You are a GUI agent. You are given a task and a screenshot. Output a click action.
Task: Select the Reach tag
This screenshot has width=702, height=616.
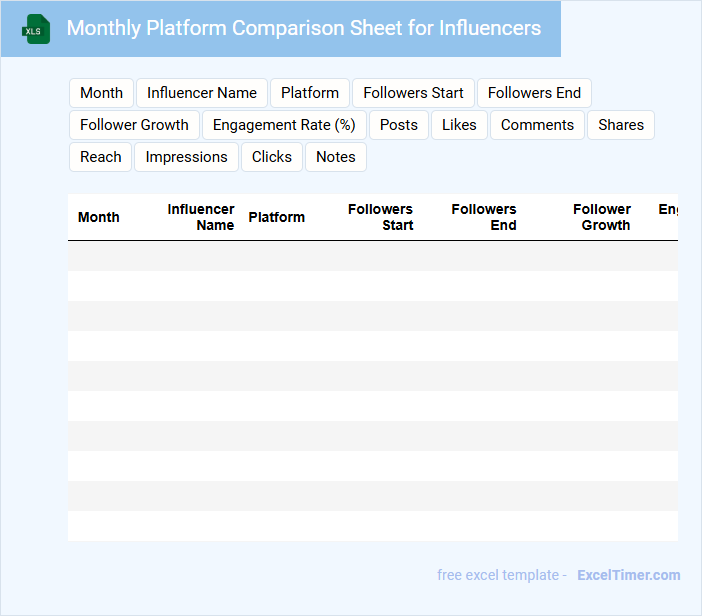click(x=101, y=157)
